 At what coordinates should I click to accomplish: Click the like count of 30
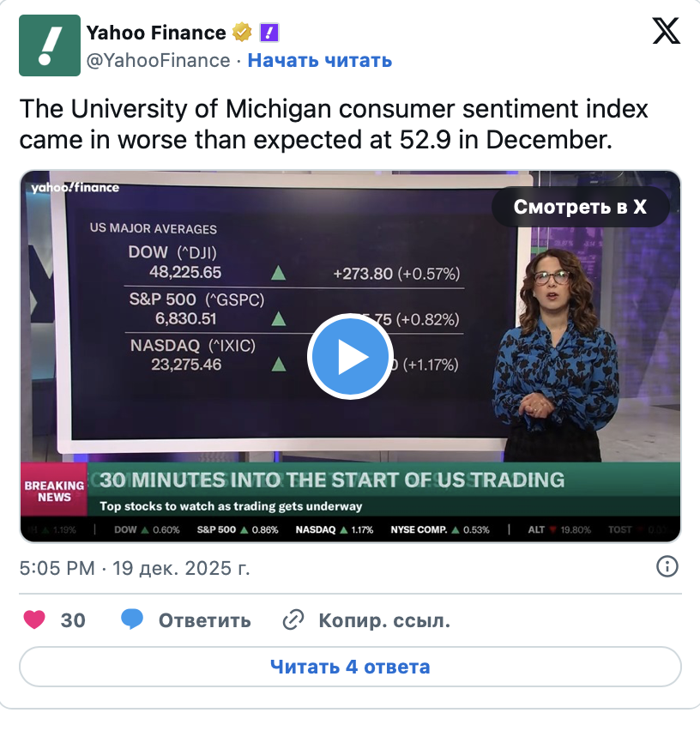point(73,620)
